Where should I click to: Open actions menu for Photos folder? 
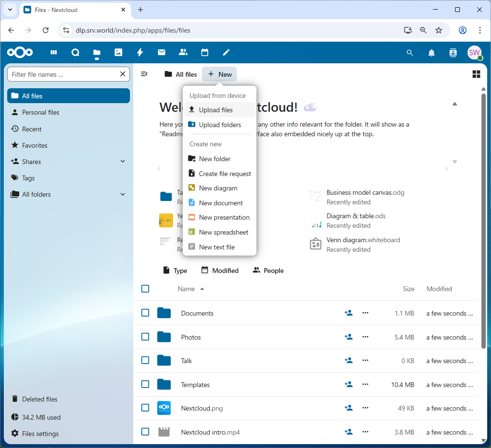[x=365, y=337]
